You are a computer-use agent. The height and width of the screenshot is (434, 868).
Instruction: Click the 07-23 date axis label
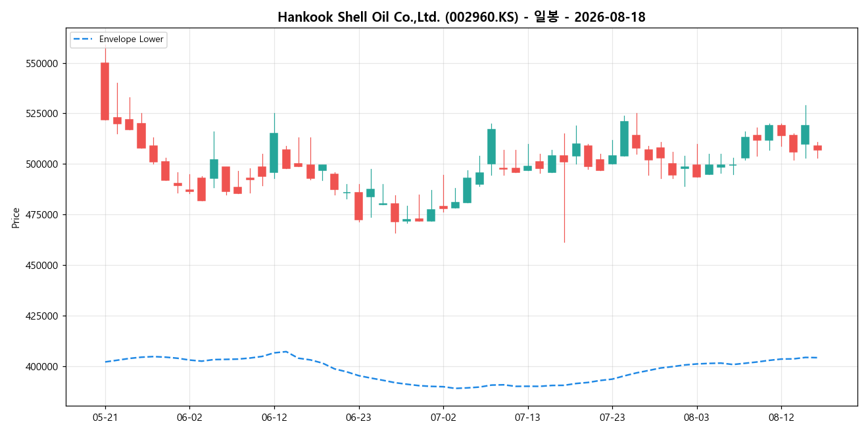point(612,418)
